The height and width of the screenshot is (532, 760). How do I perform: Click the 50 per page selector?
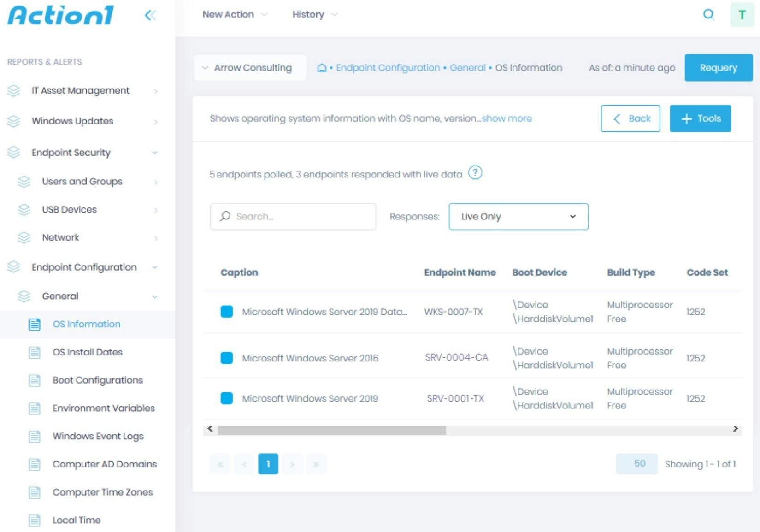pos(636,464)
